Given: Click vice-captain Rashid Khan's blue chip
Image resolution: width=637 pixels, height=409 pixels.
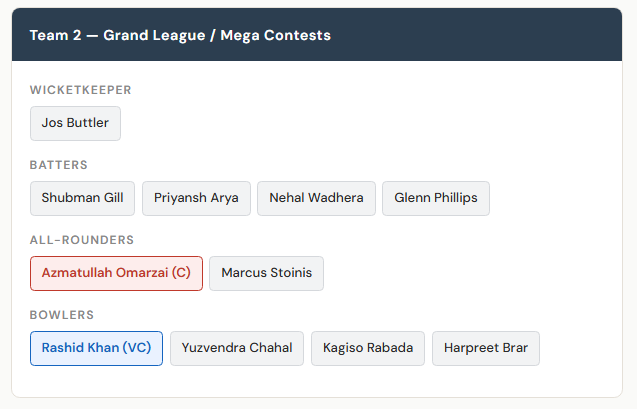Looking at the screenshot, I should 96,348.
